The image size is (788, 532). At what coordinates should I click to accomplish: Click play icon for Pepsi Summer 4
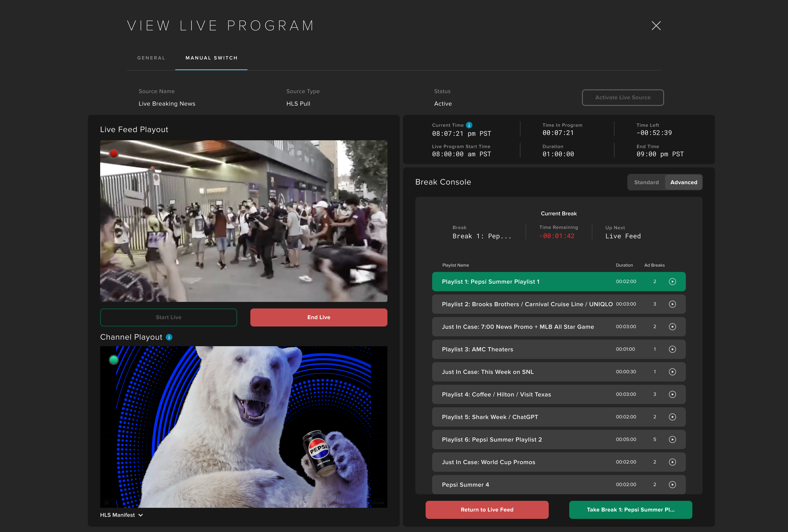click(x=672, y=485)
